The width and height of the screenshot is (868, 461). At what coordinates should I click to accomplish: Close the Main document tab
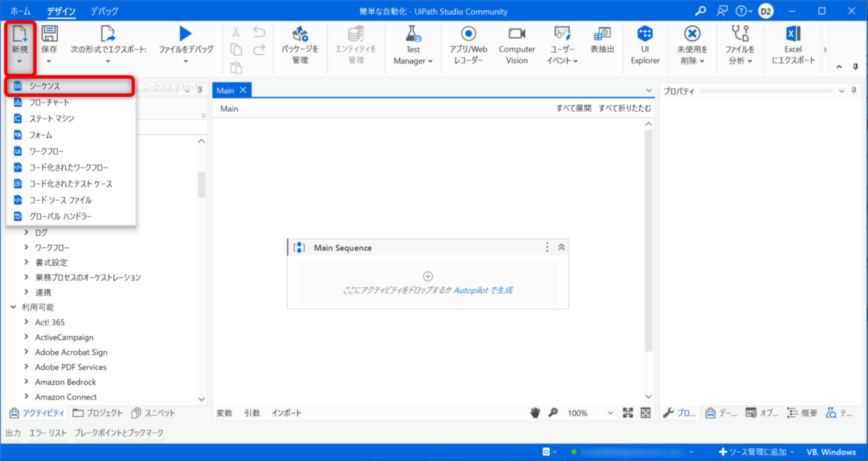pos(243,90)
